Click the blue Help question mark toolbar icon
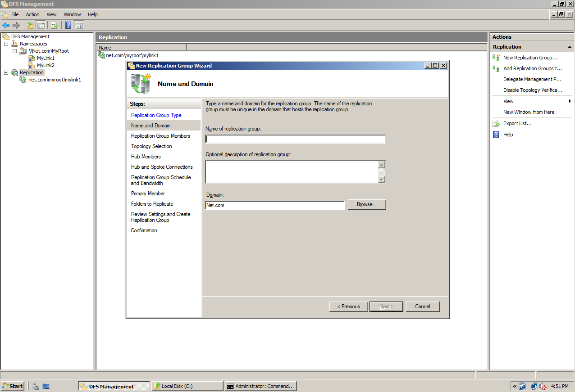The width and height of the screenshot is (575, 392). [x=68, y=25]
